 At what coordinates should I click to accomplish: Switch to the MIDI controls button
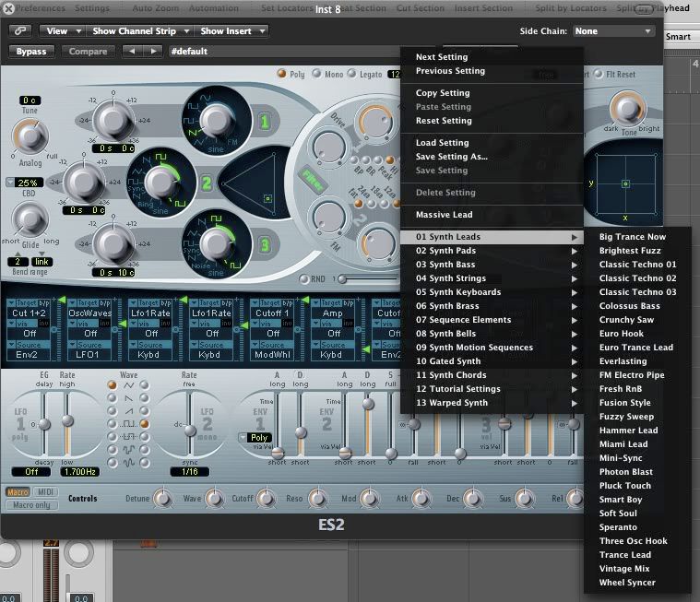45,492
